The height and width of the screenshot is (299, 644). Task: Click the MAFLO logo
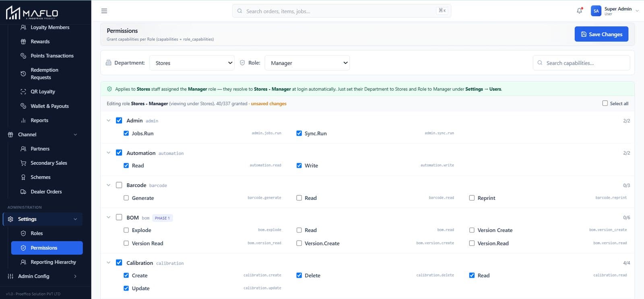coord(32,12)
